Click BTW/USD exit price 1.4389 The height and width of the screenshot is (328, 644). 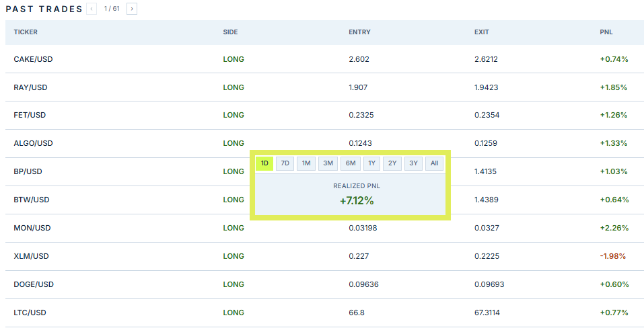pyautogui.click(x=487, y=200)
